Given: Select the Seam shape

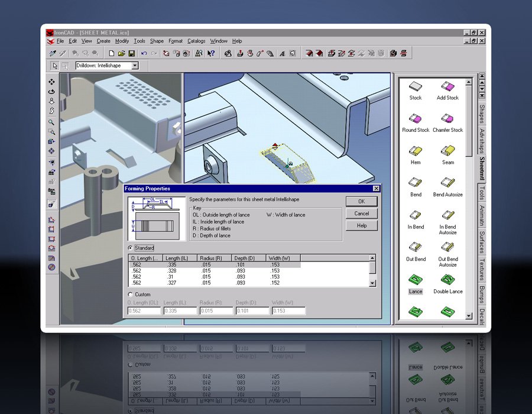Looking at the screenshot, I should click(448, 156).
